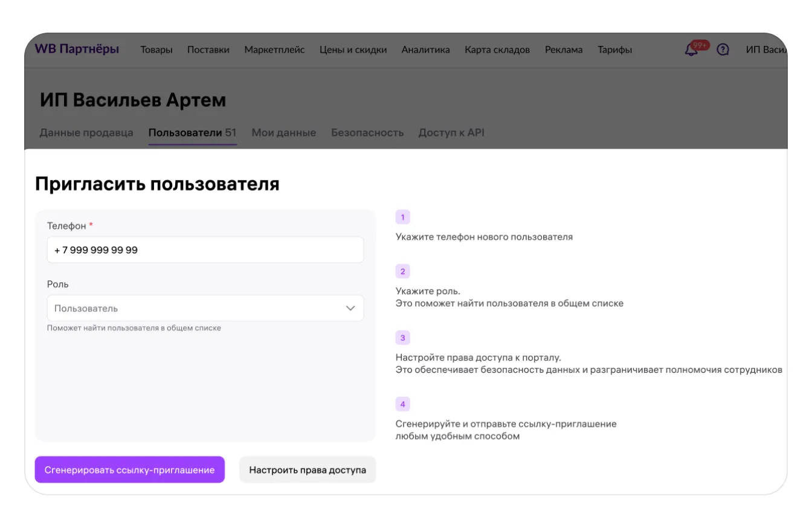812x528 pixels.
Task: Open the help chat question icon
Action: click(x=723, y=50)
